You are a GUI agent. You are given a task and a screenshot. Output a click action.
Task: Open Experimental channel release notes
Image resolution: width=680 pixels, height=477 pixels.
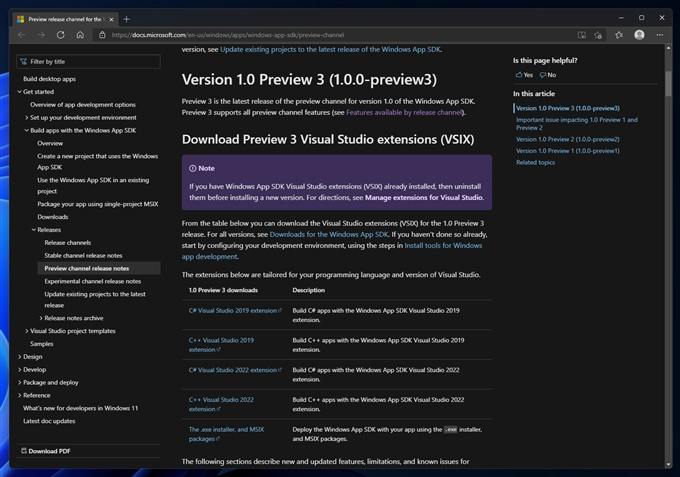coord(92,281)
